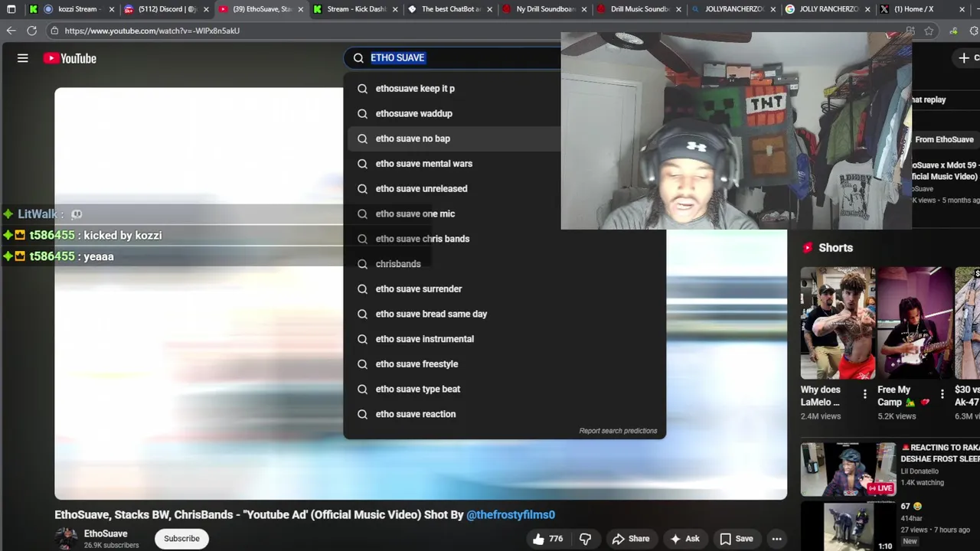
Task: Open the @thefrostyfilms0 channel link
Action: (x=511, y=515)
